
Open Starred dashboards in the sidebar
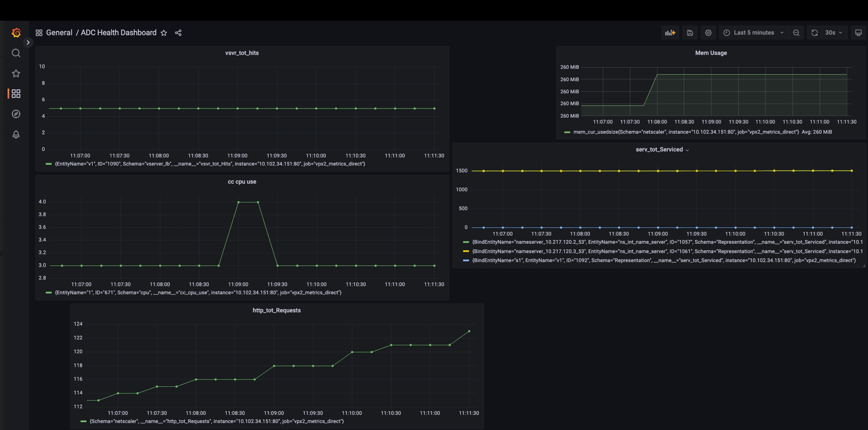pyautogui.click(x=16, y=73)
